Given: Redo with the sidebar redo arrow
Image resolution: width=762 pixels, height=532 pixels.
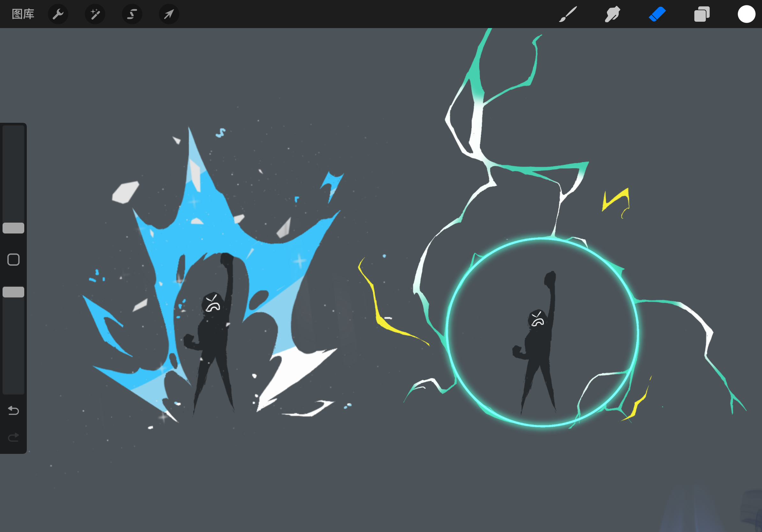Looking at the screenshot, I should coord(13,438).
